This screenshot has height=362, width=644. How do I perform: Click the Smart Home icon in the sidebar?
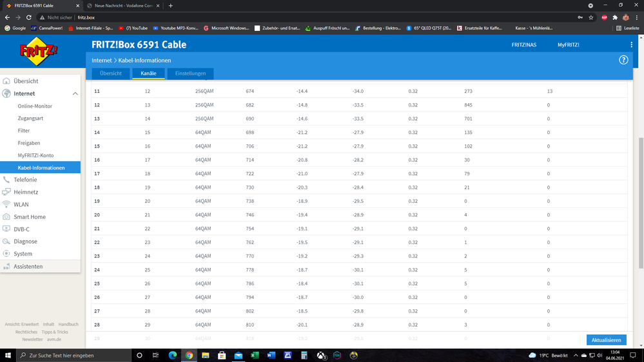(x=6, y=216)
